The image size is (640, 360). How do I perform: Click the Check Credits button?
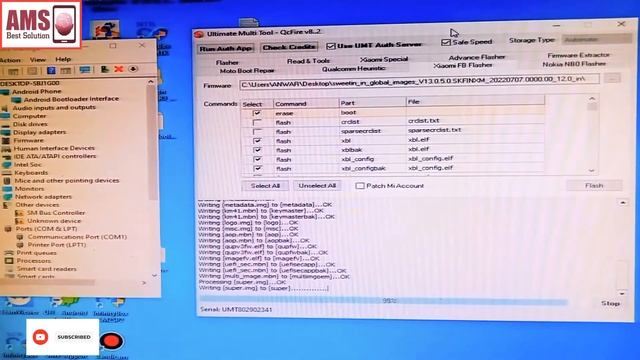pyautogui.click(x=289, y=47)
